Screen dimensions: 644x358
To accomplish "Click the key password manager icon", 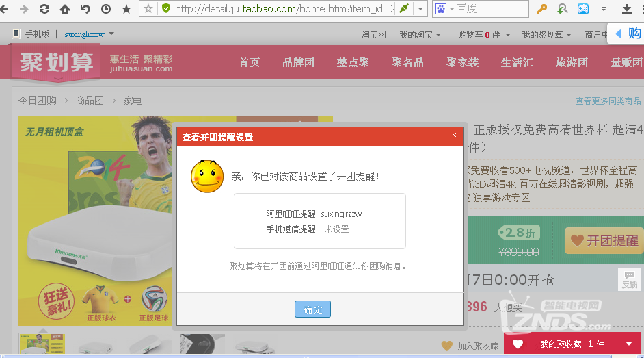I will click(x=542, y=10).
